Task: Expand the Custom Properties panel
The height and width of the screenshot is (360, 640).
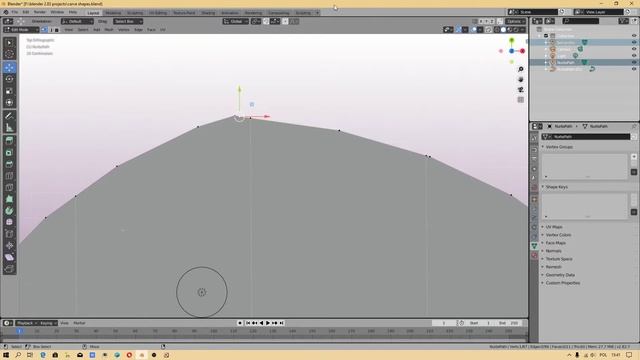Action: (x=562, y=283)
